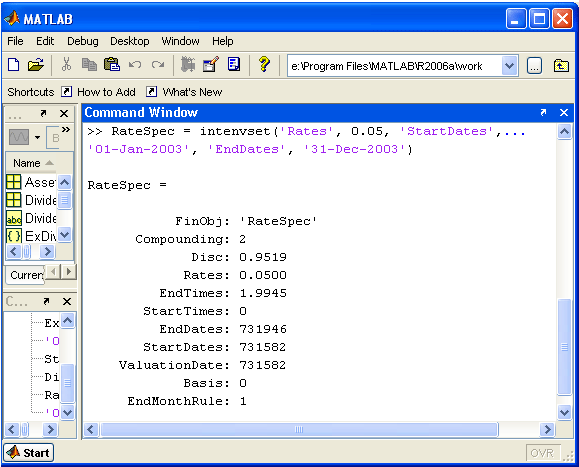Close the Command History panel
The width and height of the screenshot is (579, 467).
(67, 301)
